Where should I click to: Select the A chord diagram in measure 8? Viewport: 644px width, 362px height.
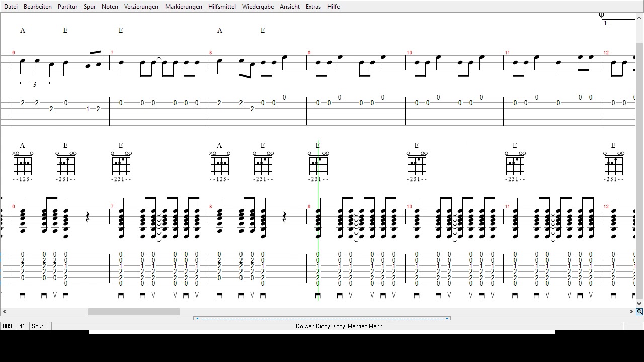click(x=220, y=165)
